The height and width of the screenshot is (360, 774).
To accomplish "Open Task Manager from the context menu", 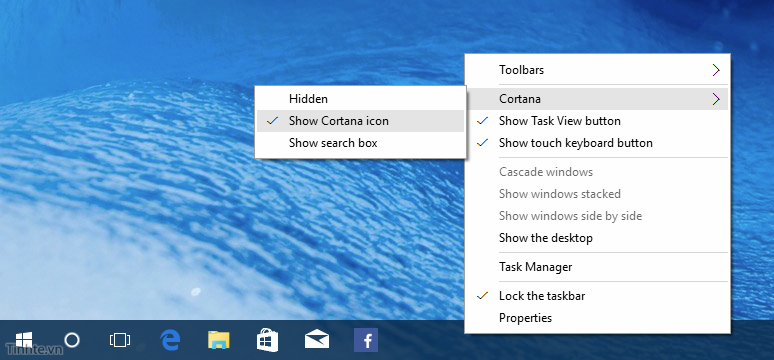I will coord(597,267).
